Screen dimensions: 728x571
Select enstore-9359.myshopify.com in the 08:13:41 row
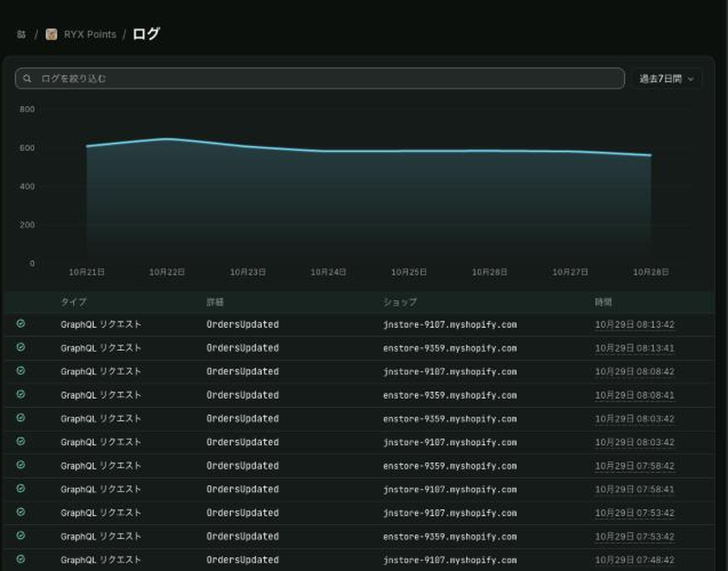tap(450, 348)
